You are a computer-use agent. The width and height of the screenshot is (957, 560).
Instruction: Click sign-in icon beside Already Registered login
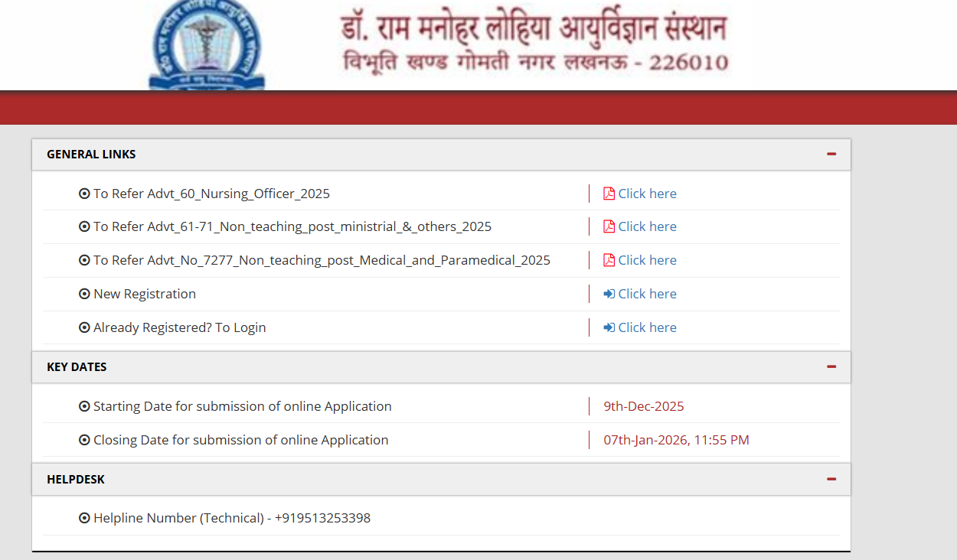click(x=609, y=327)
